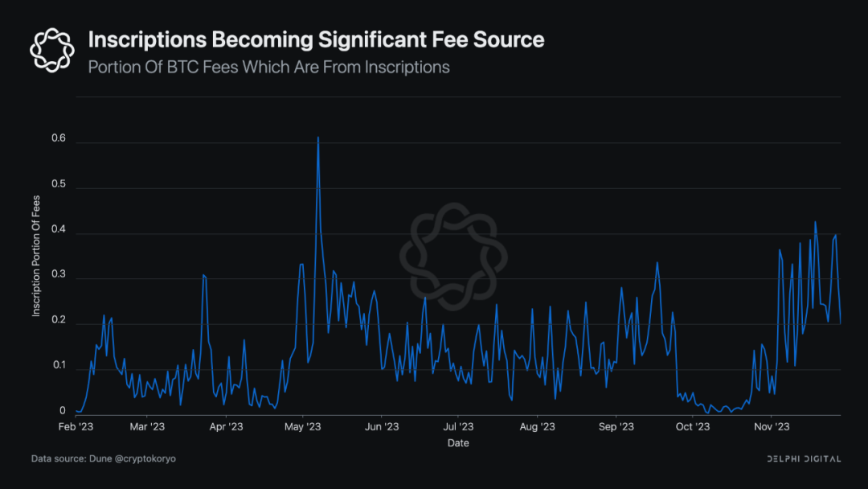This screenshot has height=489, width=868.
Task: Select the Apr '23 date label
Action: point(226,426)
